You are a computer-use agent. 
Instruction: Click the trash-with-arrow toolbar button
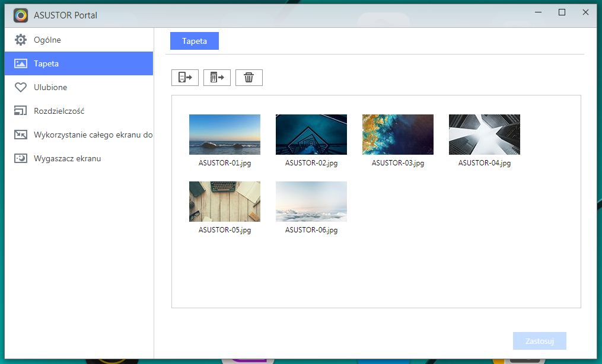pos(217,78)
